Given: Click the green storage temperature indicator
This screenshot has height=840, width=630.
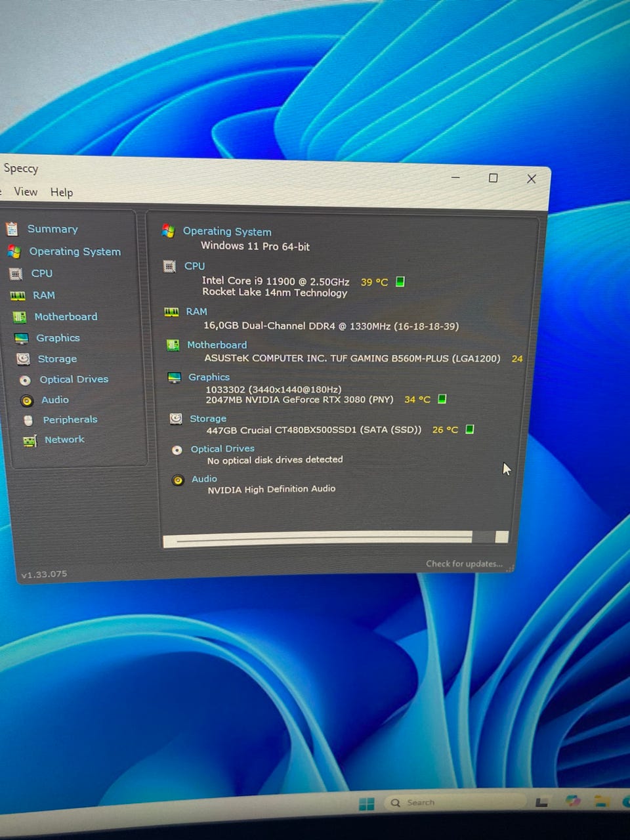Looking at the screenshot, I should [x=469, y=429].
